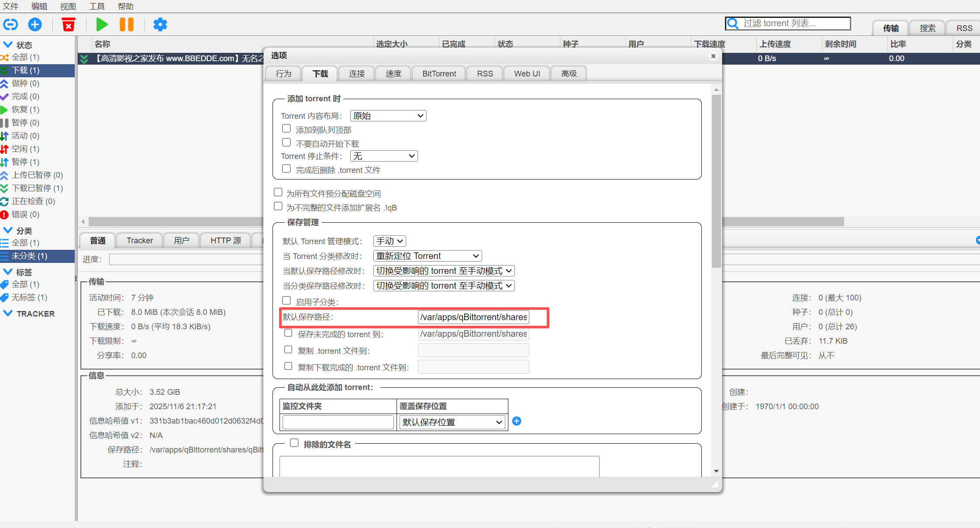This screenshot has height=528, width=980.
Task: Click the RSS button at top right
Action: (x=964, y=28)
